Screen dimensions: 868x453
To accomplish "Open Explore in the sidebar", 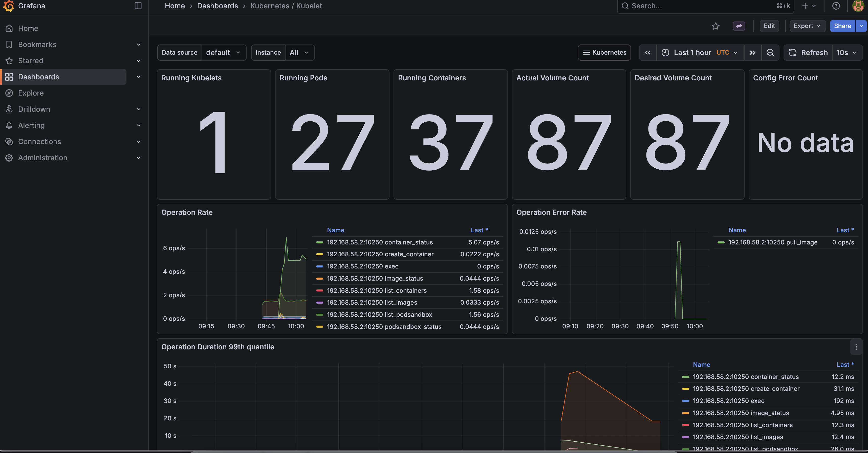I will (x=31, y=93).
